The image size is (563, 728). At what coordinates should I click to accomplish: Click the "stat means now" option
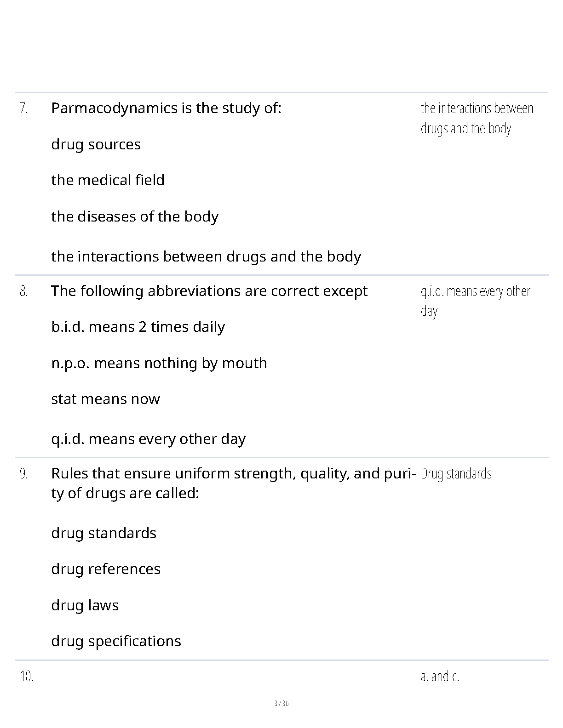click(x=105, y=399)
